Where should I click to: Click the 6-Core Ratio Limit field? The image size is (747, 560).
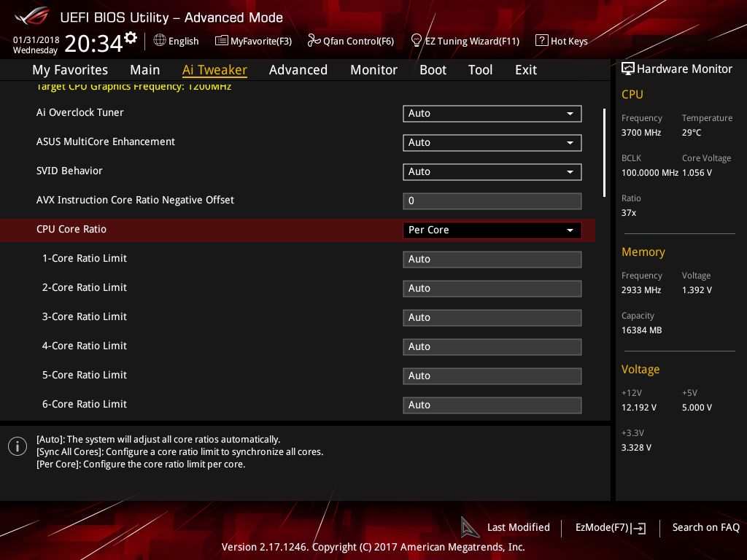492,405
